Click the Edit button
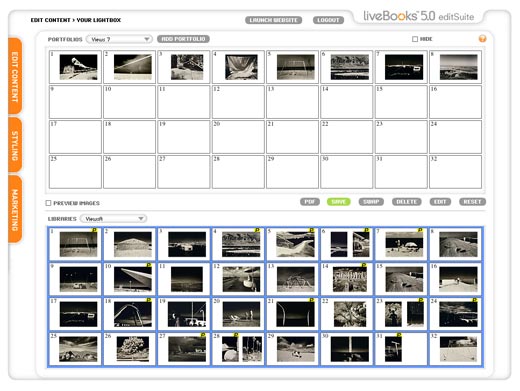The width and height of the screenshot is (520, 391). pyautogui.click(x=440, y=202)
